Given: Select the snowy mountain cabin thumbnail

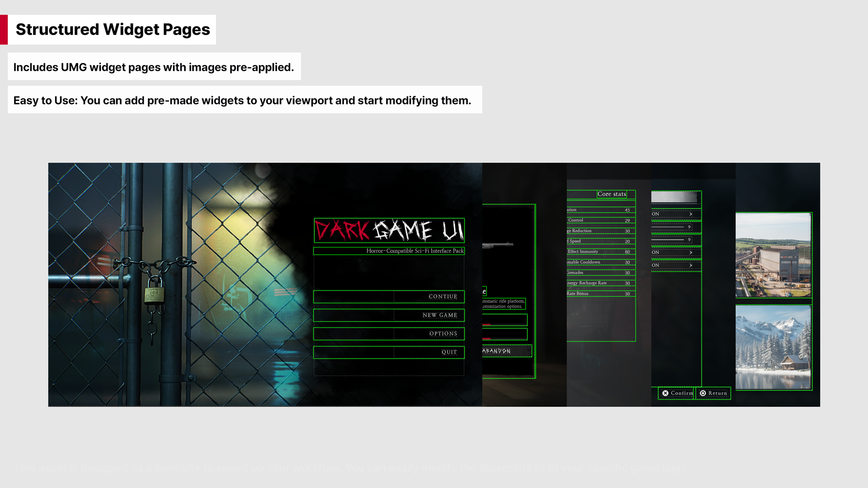Looking at the screenshot, I should 773,347.
